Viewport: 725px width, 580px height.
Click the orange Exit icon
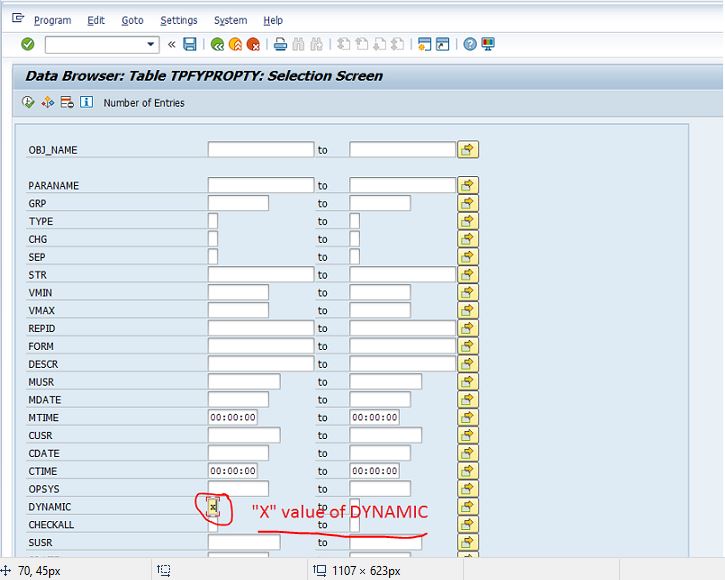pyautogui.click(x=235, y=44)
